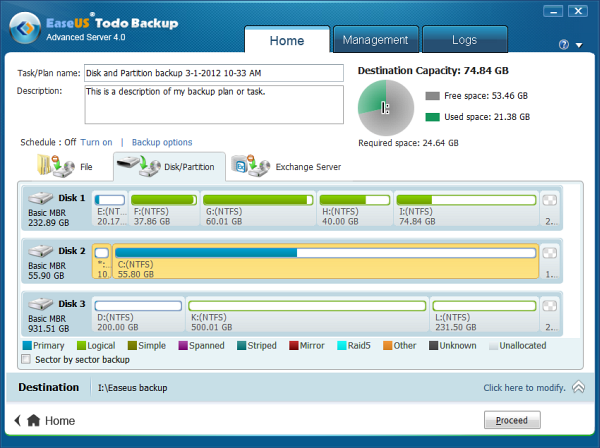The height and width of the screenshot is (448, 600).
Task: Select the Exchange Server backup tab
Action: (x=286, y=167)
